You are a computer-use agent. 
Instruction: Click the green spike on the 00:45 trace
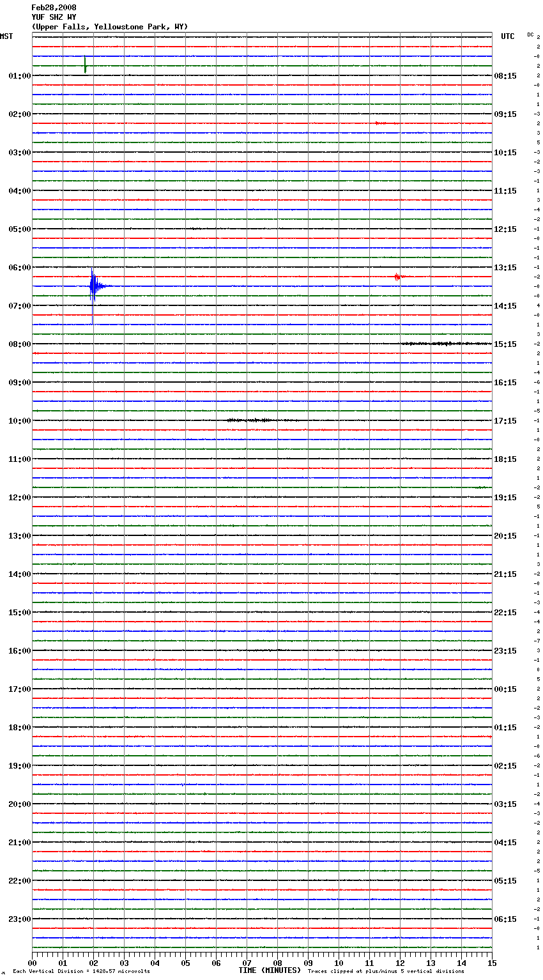click(x=85, y=65)
